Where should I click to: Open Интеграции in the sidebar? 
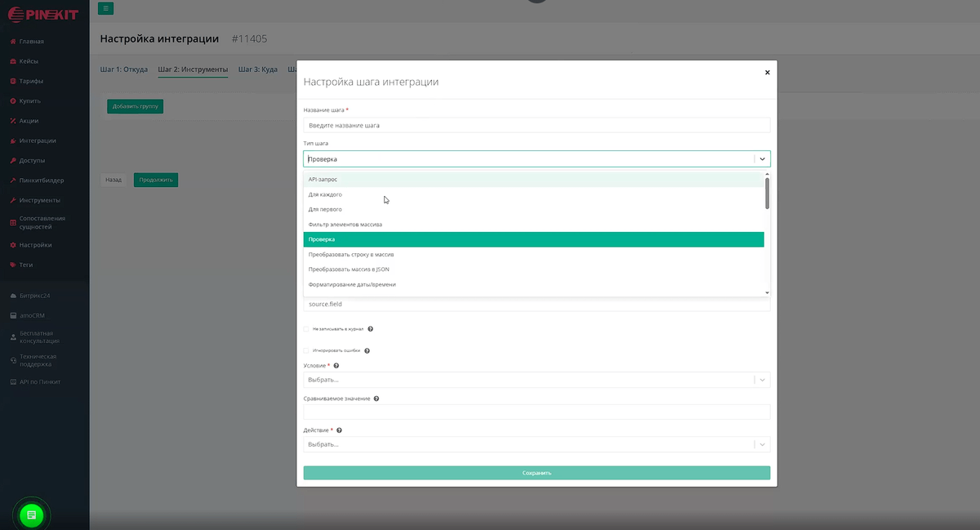(38, 140)
